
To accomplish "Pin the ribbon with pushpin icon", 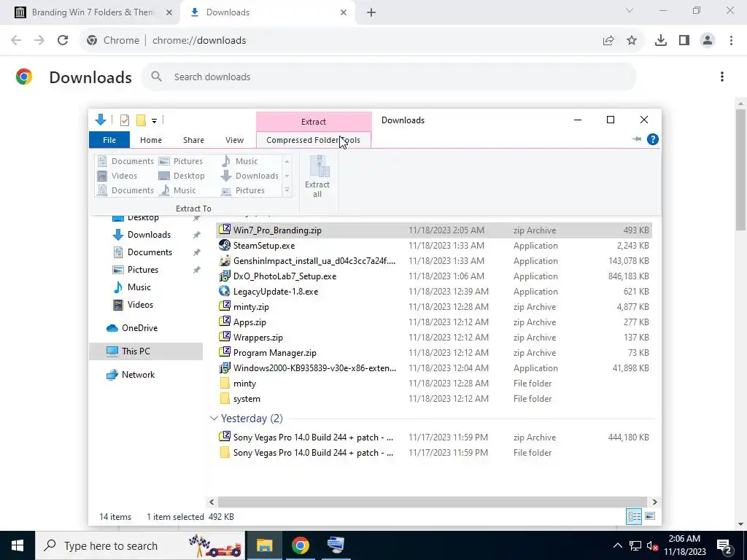I will coord(636,139).
